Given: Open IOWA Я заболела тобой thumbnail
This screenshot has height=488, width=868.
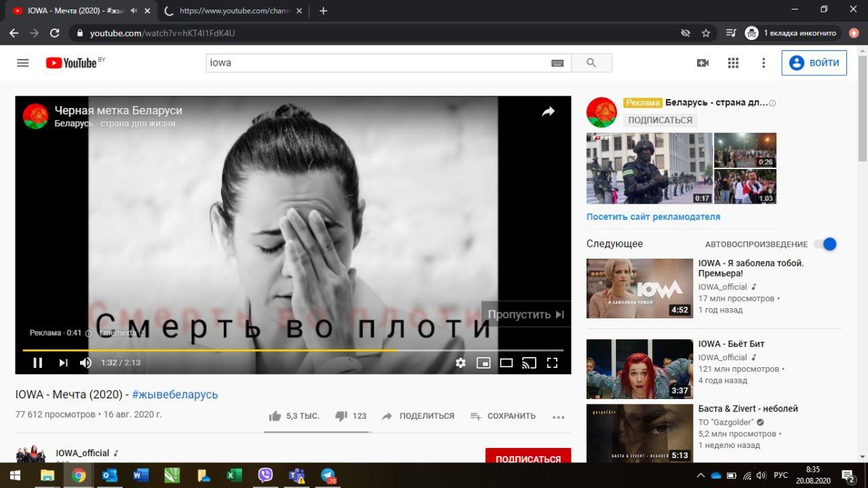Looking at the screenshot, I should pyautogui.click(x=639, y=288).
